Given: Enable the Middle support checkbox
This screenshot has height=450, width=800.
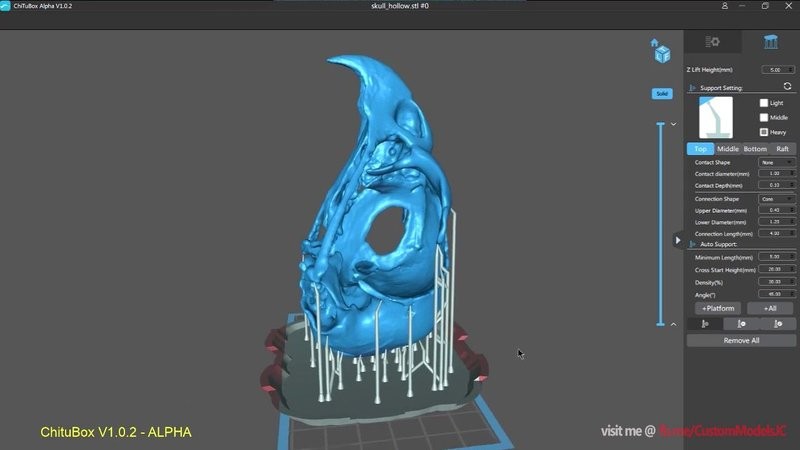Looking at the screenshot, I should (x=765, y=117).
